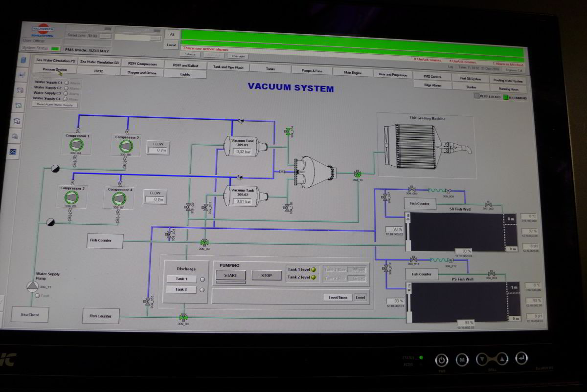Open the Lights page
Screen dimensions: 587x392
[185, 74]
